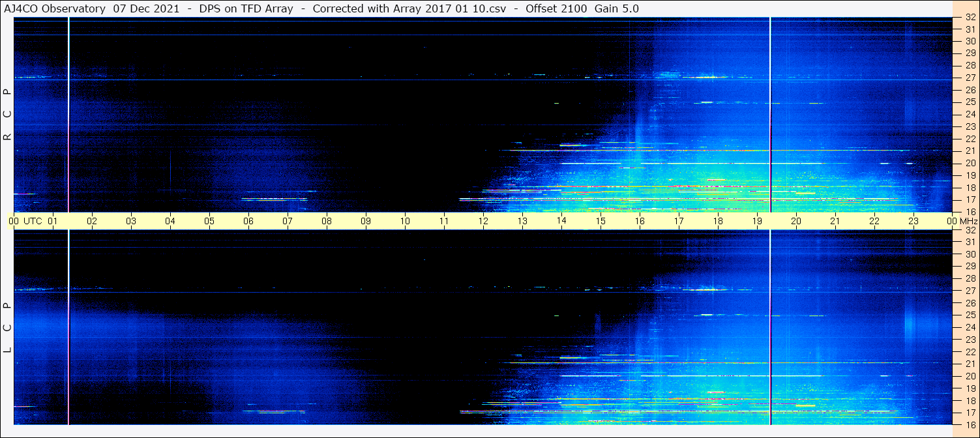Select hour 04 on the time axis

pos(170,221)
